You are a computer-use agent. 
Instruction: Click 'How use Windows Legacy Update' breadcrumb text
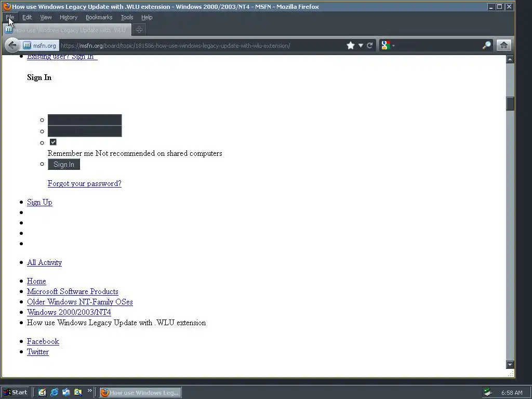click(116, 323)
